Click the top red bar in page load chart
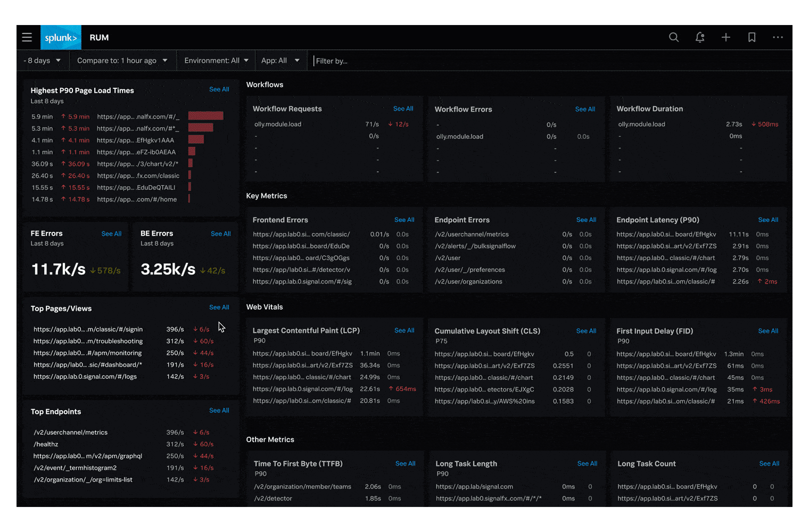 tap(205, 116)
